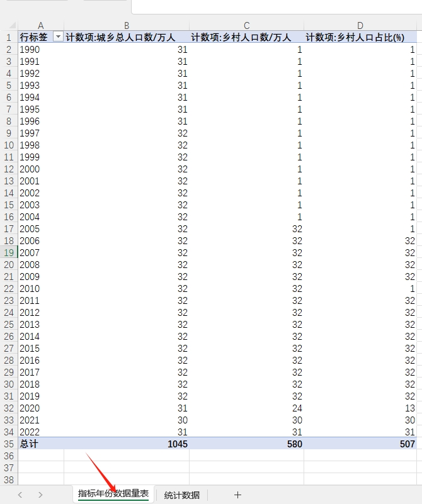This screenshot has width=422, height=504.
Task: Click value 24 in the 2020 row
Action: pos(246,408)
